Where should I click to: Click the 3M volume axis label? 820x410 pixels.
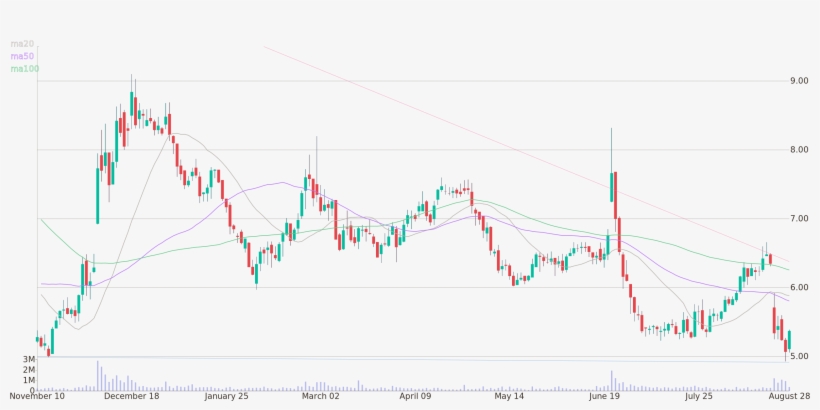[x=29, y=359]
